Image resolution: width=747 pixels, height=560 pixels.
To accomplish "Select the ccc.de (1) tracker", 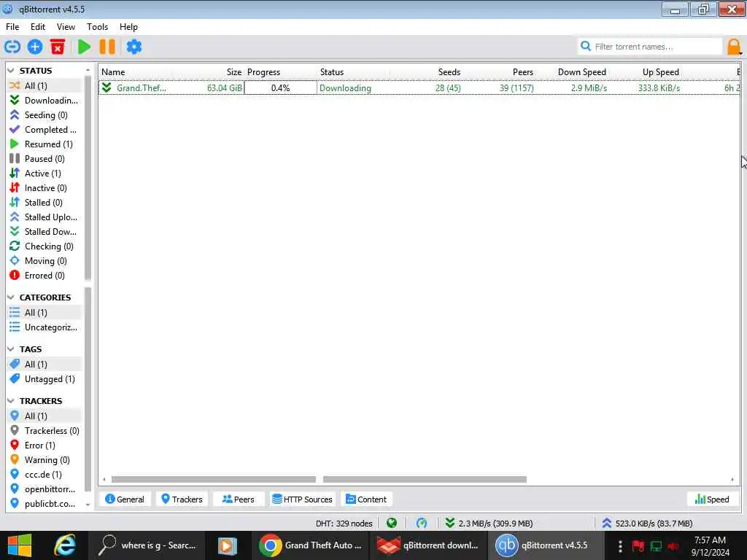I will [44, 474].
